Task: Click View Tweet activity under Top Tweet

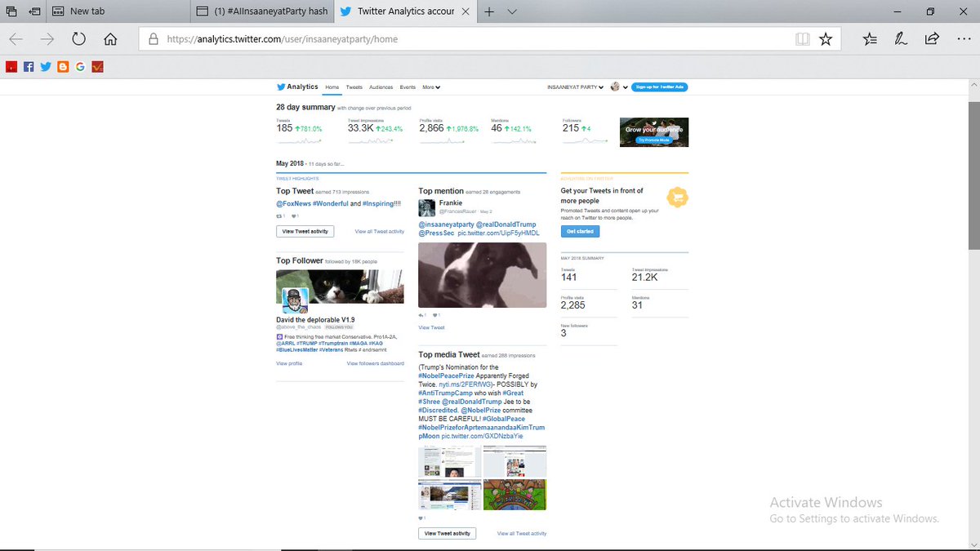Action: pos(305,231)
